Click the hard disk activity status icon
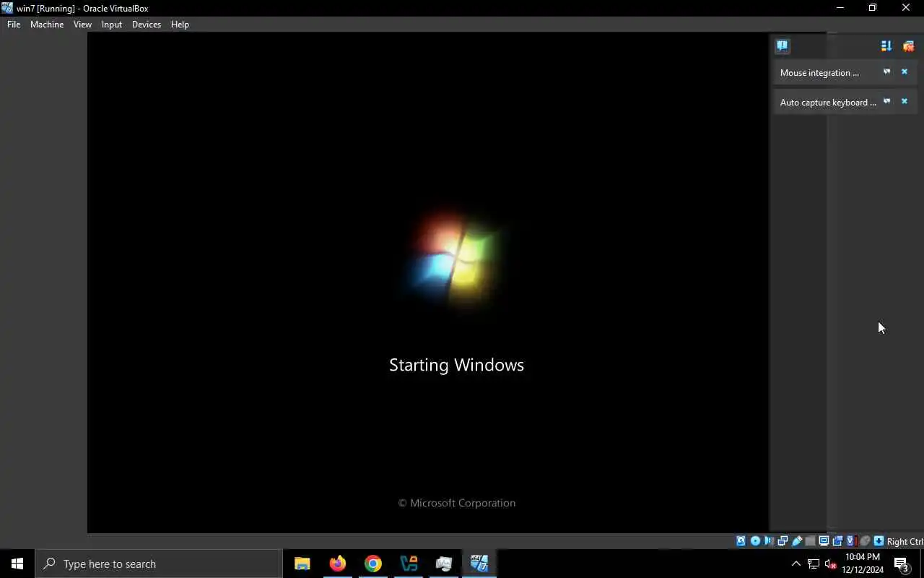Viewport: 924px width, 578px height. (x=741, y=541)
